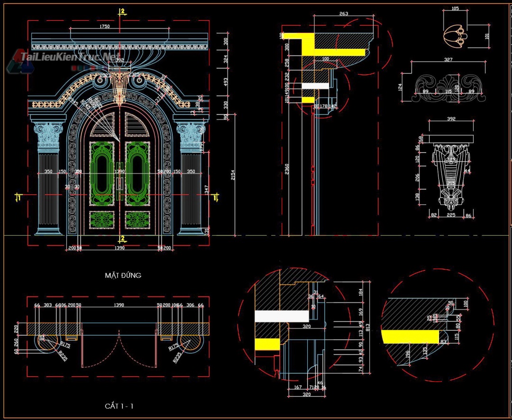Screen dimensions: 512x420
Task: Select the left section marker 1
Action: point(18,195)
